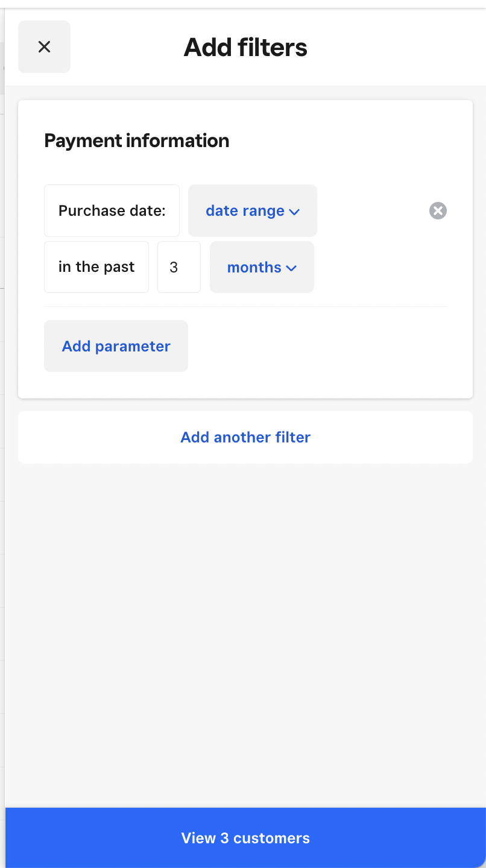Screen dimensions: 486x868
Task: Click the 'months' label text
Action: click(254, 267)
